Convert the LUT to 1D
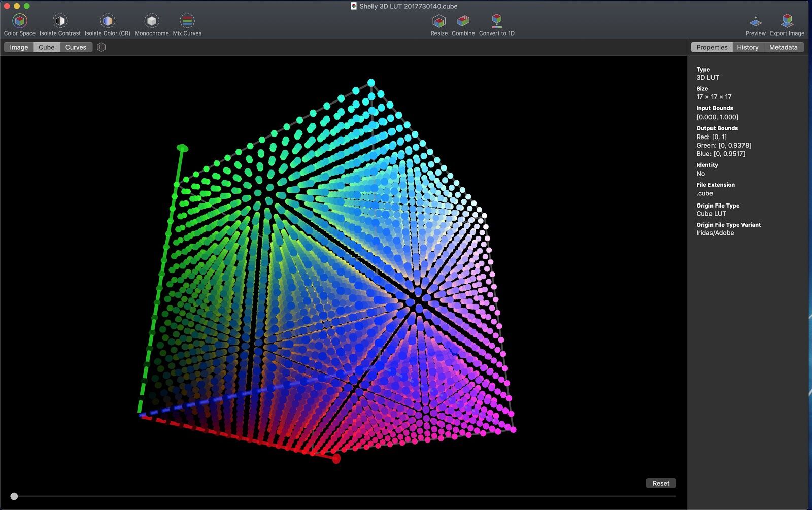 tap(496, 23)
